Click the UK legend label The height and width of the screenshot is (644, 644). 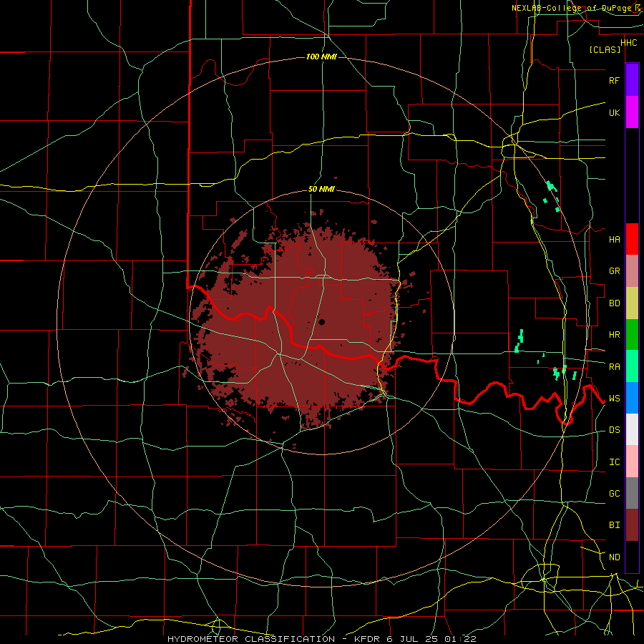tap(614, 112)
